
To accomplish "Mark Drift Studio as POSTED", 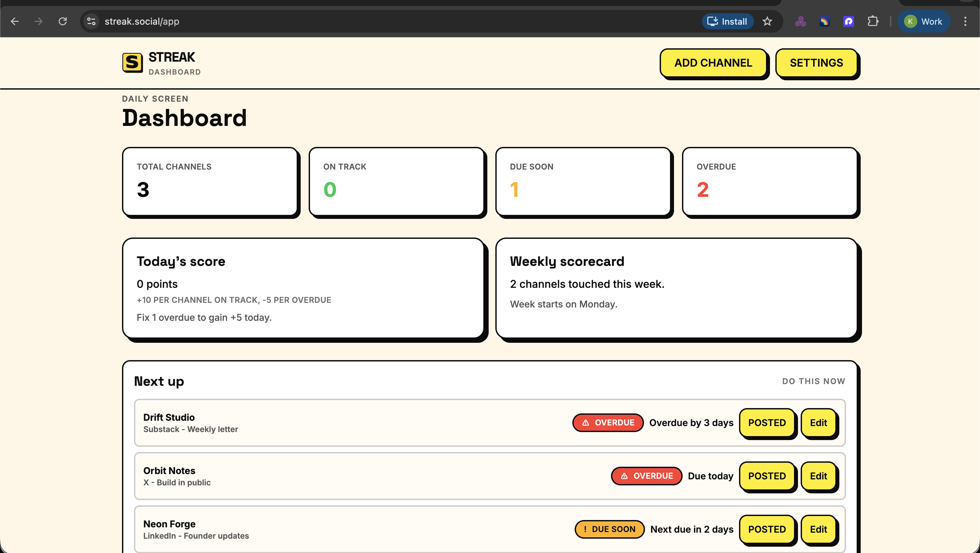I will [767, 422].
